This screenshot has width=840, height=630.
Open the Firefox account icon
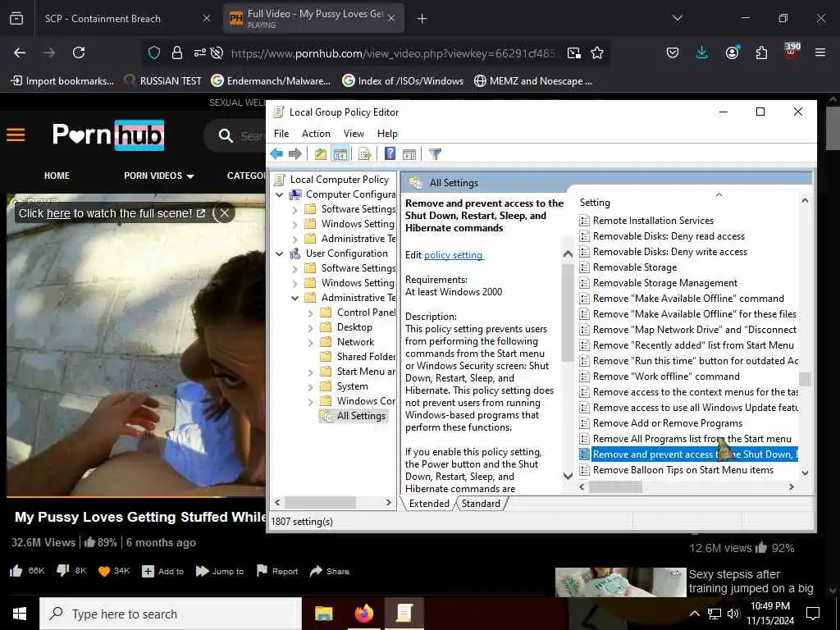pyautogui.click(x=732, y=52)
